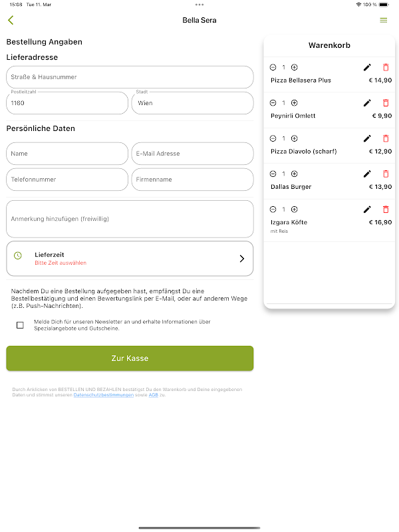Remove Dallas Burger using trash icon
The image size is (399, 532).
(x=386, y=174)
